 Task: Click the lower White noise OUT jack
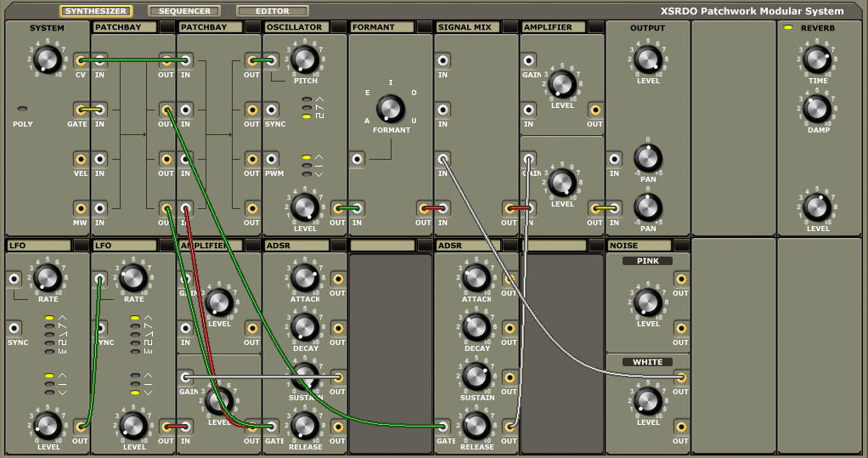[681, 427]
